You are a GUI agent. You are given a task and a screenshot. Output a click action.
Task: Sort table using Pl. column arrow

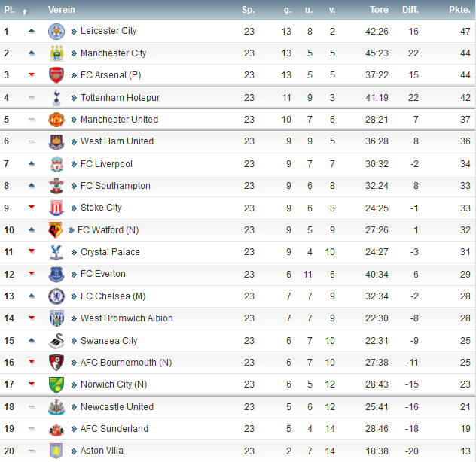(25, 12)
